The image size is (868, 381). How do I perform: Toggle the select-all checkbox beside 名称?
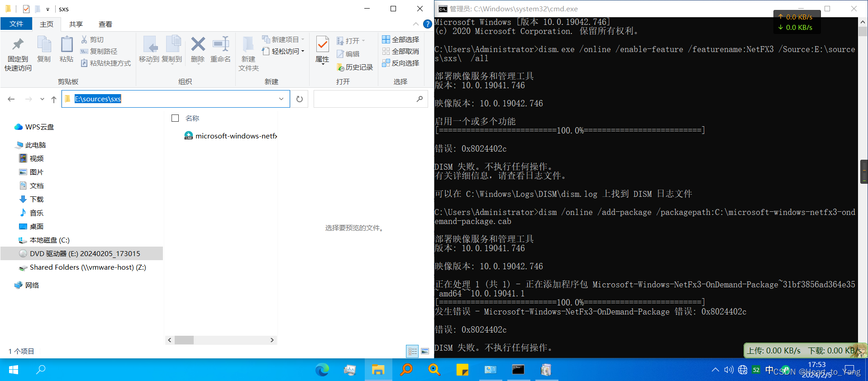175,118
